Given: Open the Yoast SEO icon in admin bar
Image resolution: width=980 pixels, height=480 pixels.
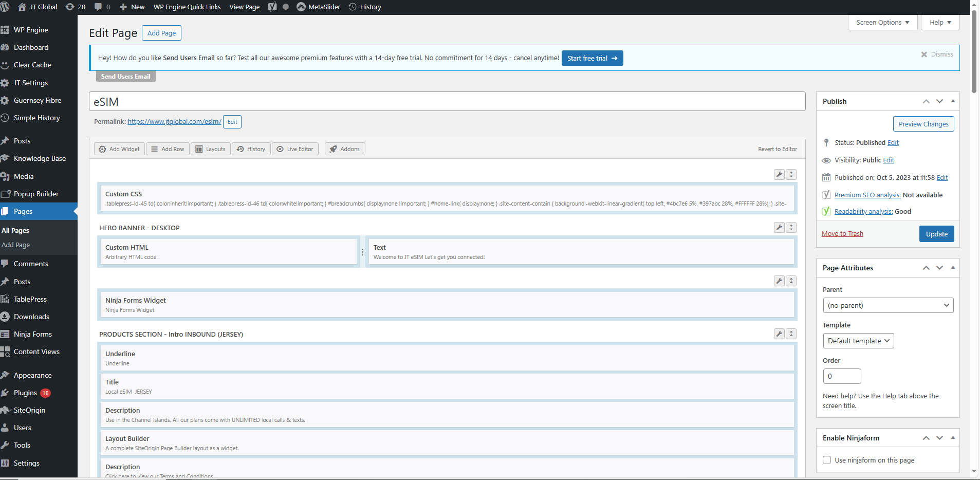Looking at the screenshot, I should point(272,7).
